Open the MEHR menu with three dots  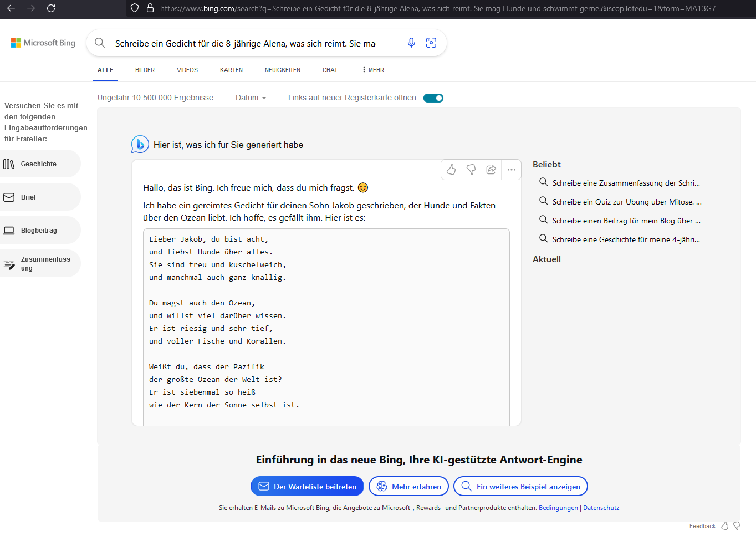pos(372,70)
